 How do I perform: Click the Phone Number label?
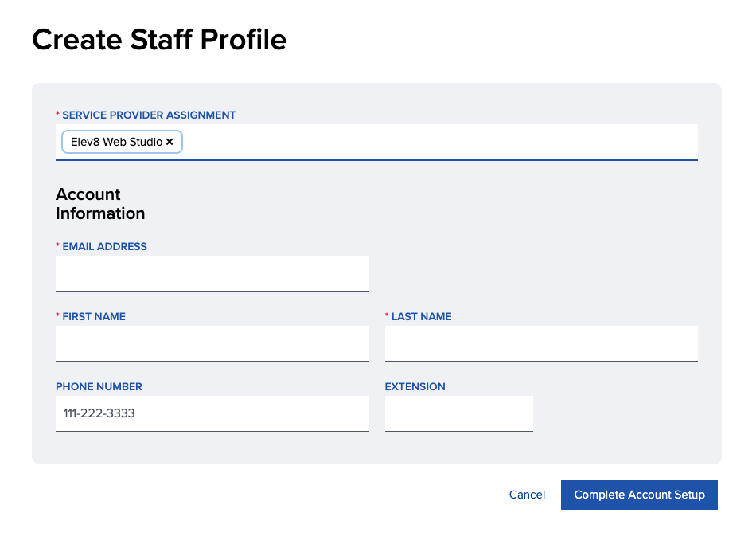click(x=99, y=387)
